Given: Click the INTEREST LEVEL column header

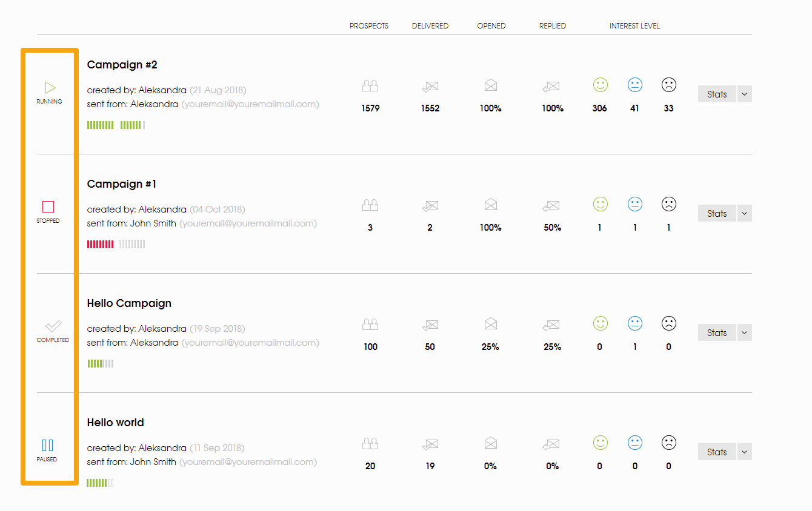Looking at the screenshot, I should [x=634, y=26].
